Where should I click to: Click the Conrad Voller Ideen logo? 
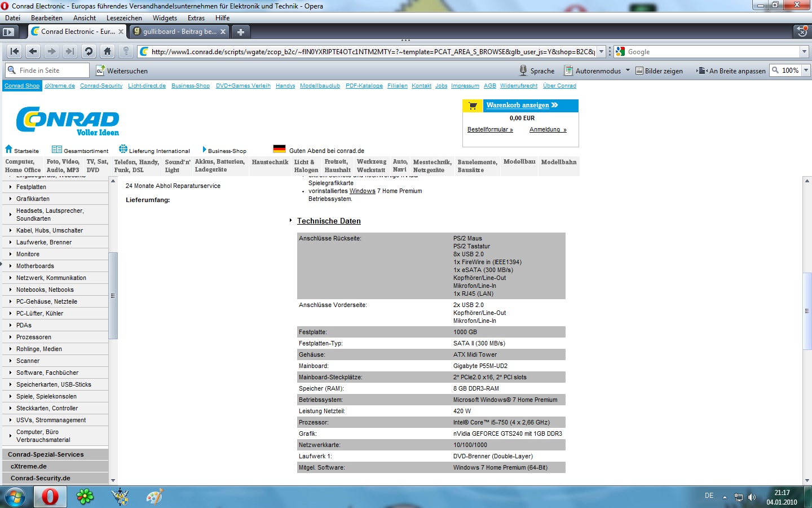[x=68, y=121]
